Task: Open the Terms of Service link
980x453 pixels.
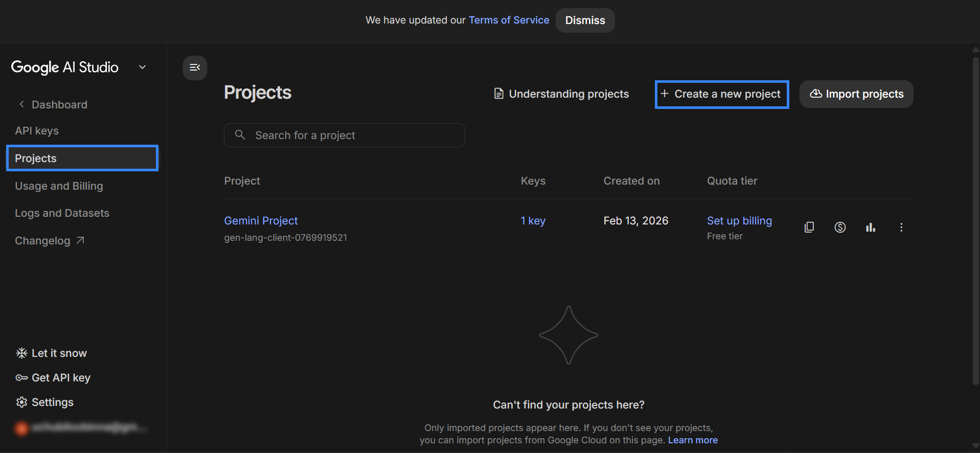Action: (509, 20)
